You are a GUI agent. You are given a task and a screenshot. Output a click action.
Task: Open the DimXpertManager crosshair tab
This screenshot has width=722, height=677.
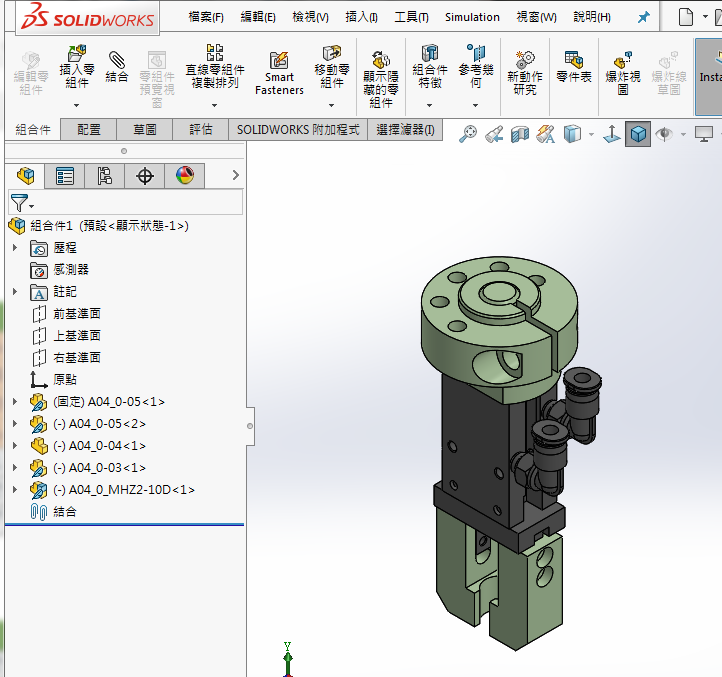point(145,175)
